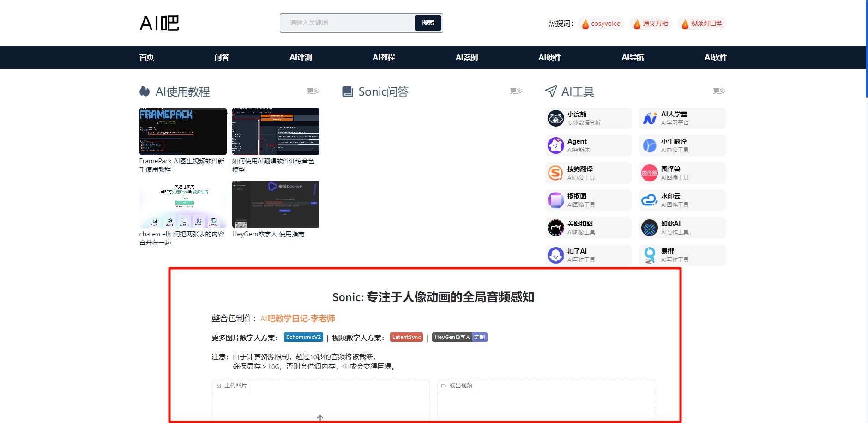The height and width of the screenshot is (423, 868).
Task: Select the 抠抠图 image tool
Action: pyautogui.click(x=588, y=200)
